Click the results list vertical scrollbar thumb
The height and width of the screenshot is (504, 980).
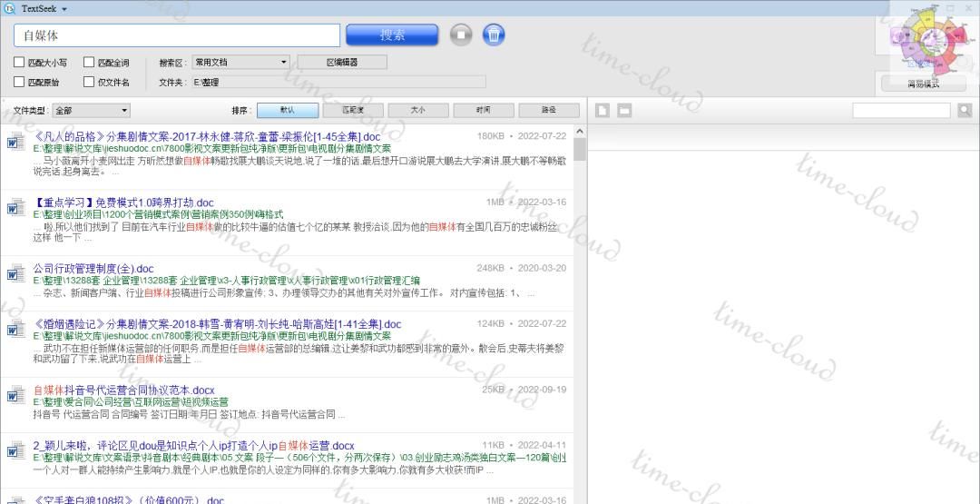[x=580, y=149]
